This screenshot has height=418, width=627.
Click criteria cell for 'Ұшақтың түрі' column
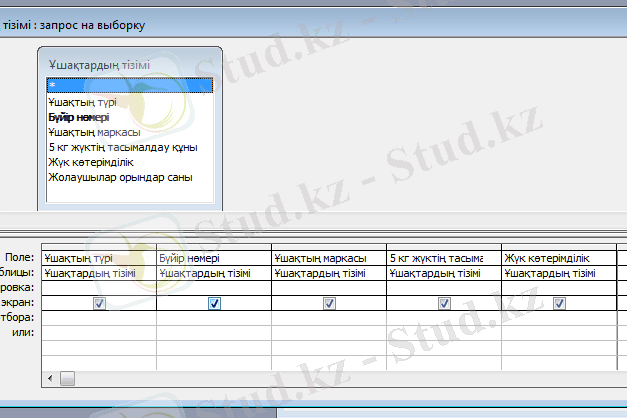pyautogui.click(x=99, y=318)
